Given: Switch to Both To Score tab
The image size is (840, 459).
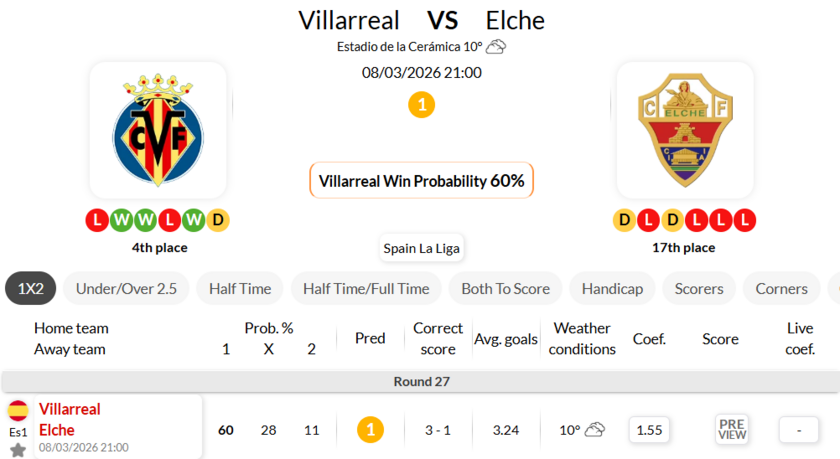Looking at the screenshot, I should coord(505,289).
